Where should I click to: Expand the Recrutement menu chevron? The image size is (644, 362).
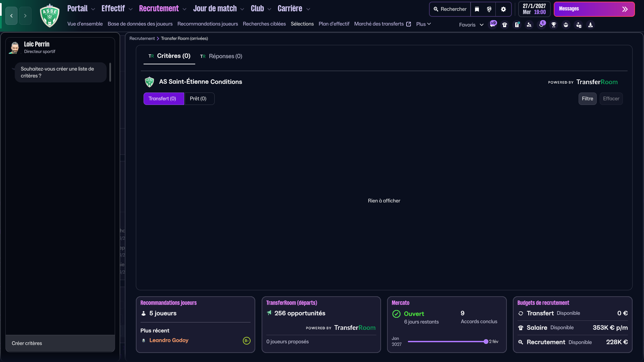point(184,9)
